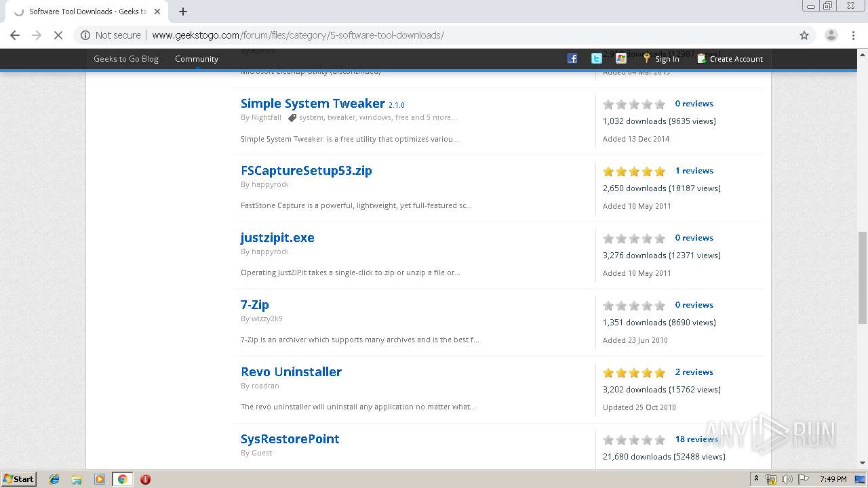Click the volume speaker tray icon
The width and height of the screenshot is (868, 488).
tap(787, 479)
